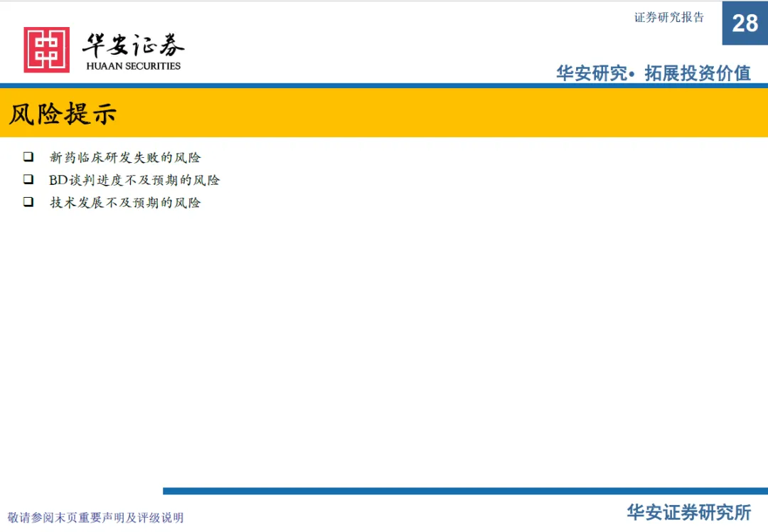768x532 pixels.
Task: Click the Huaan Securities red logo icon
Action: tap(46, 50)
